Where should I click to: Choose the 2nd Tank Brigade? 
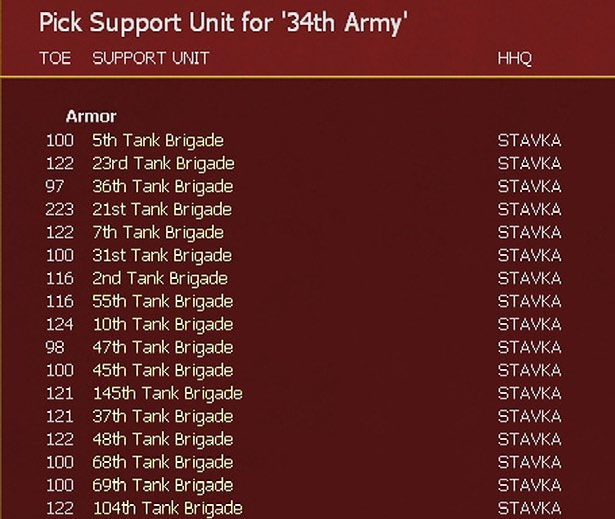pyautogui.click(x=159, y=278)
